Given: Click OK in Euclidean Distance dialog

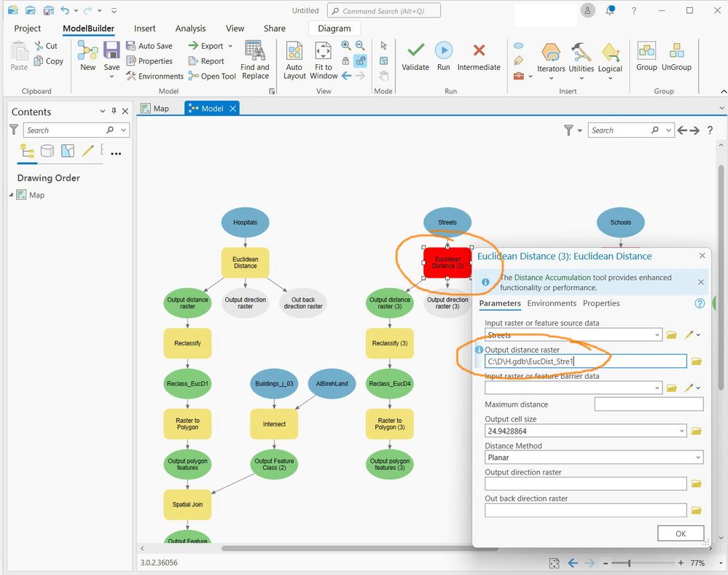Looking at the screenshot, I should pyautogui.click(x=680, y=533).
